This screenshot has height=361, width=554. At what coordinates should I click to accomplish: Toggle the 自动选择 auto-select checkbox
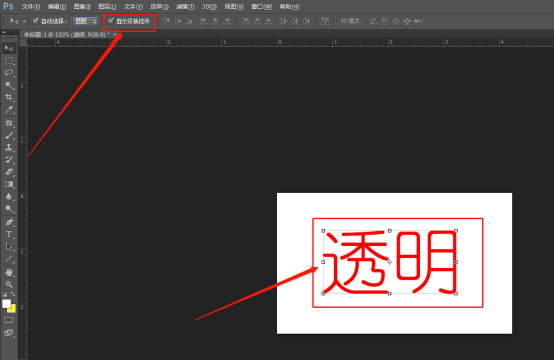[35, 21]
